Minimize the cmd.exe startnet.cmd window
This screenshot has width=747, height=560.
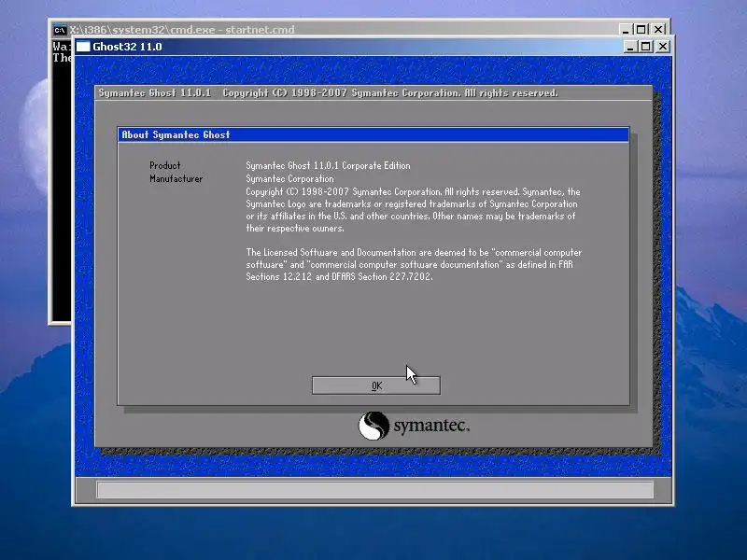pyautogui.click(x=626, y=30)
